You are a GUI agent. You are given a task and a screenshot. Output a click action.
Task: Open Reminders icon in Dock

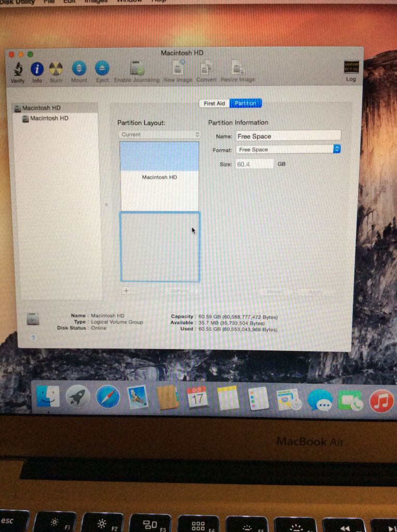tap(258, 399)
